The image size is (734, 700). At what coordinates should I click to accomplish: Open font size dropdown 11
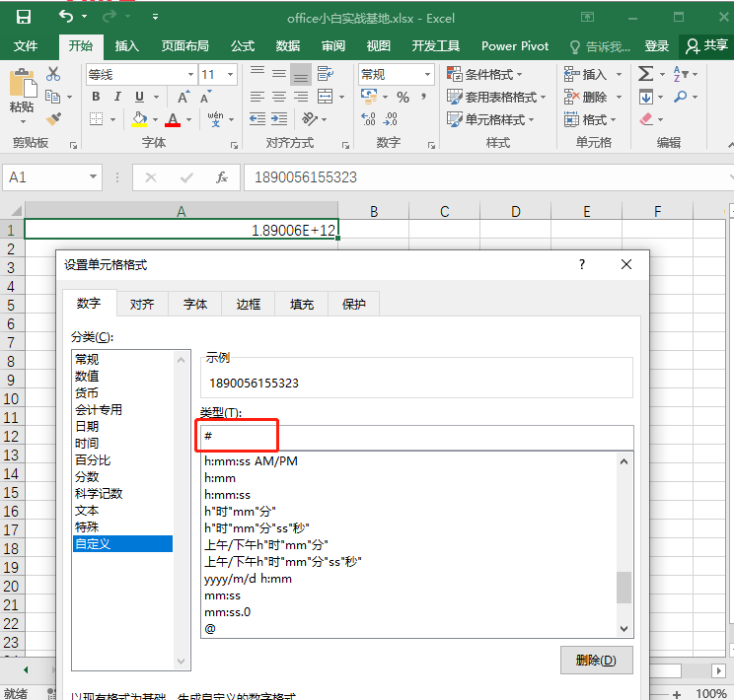230,74
